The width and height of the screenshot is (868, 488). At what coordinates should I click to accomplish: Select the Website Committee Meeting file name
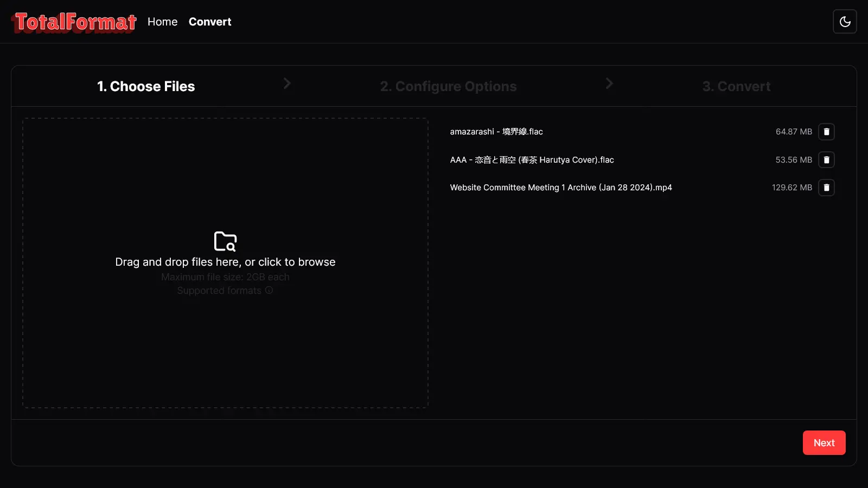coord(561,188)
